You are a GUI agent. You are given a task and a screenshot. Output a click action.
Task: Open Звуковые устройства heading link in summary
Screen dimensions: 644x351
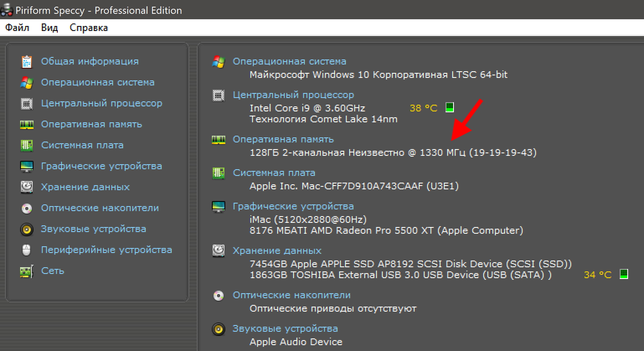pyautogui.click(x=285, y=329)
